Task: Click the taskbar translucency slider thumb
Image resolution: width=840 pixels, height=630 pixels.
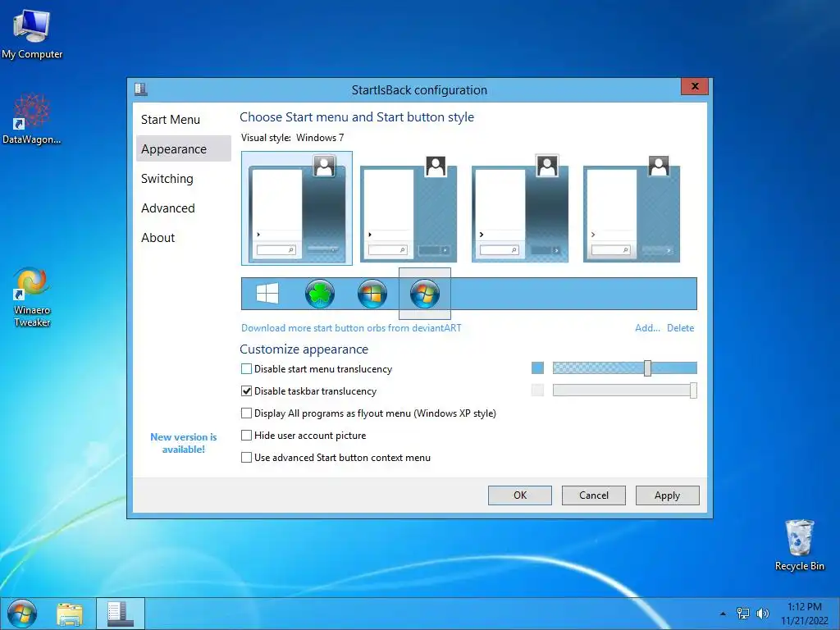Action: pos(693,390)
